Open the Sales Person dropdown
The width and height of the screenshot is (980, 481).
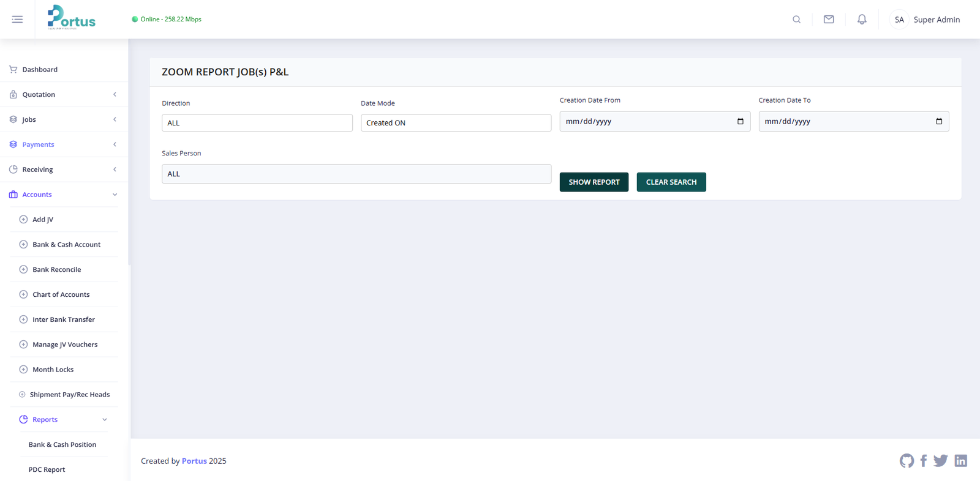coord(356,174)
